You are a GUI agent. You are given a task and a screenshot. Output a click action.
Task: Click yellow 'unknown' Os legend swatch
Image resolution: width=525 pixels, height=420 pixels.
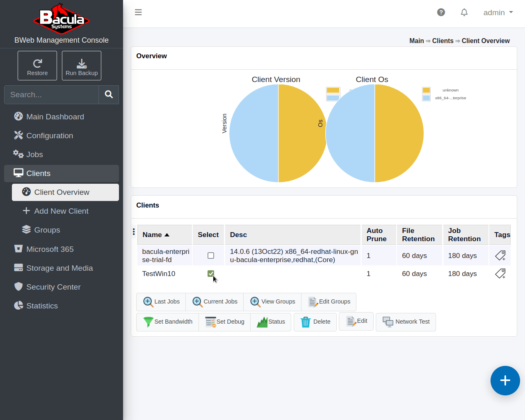pos(427,90)
